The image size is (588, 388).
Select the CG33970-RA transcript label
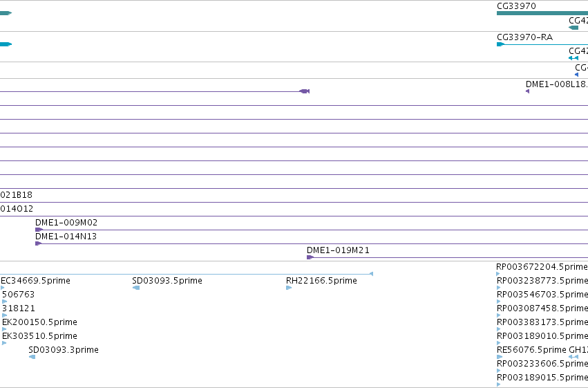524,37
